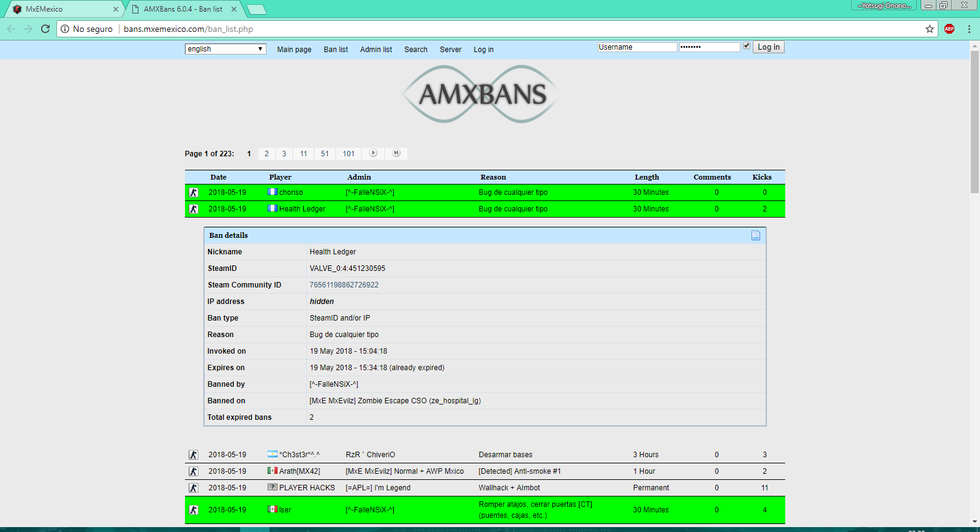
Task: Close the MxEMexico tab
Action: click(116, 9)
